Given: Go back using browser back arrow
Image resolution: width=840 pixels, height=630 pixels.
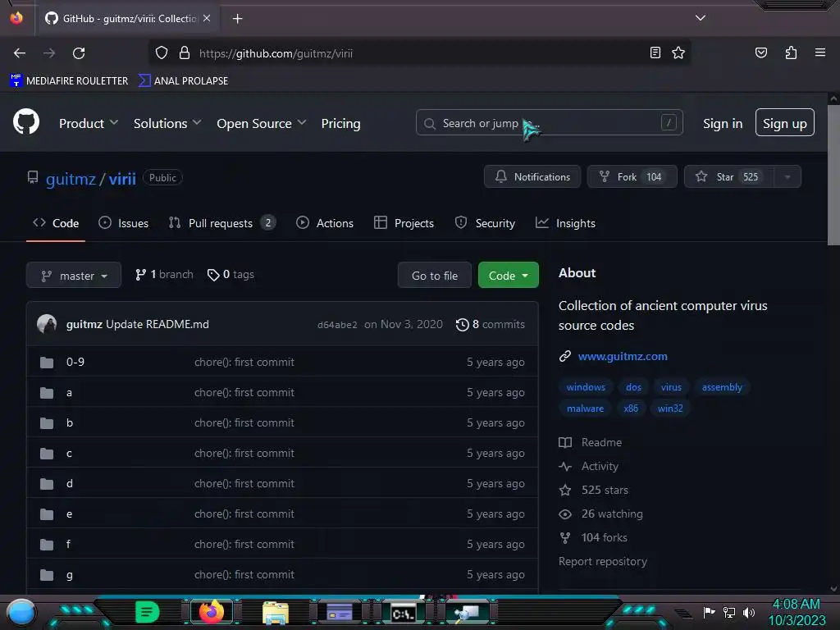Looking at the screenshot, I should 20,53.
